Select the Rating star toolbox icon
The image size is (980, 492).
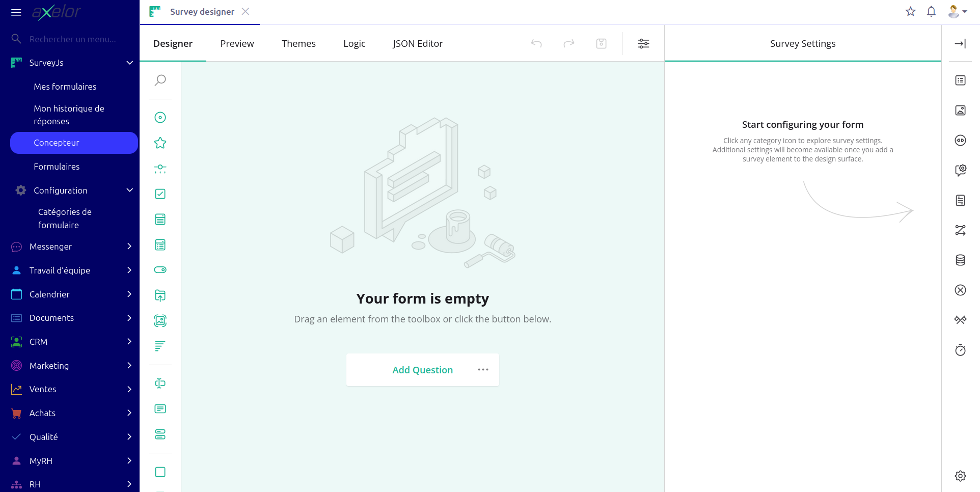tap(160, 143)
